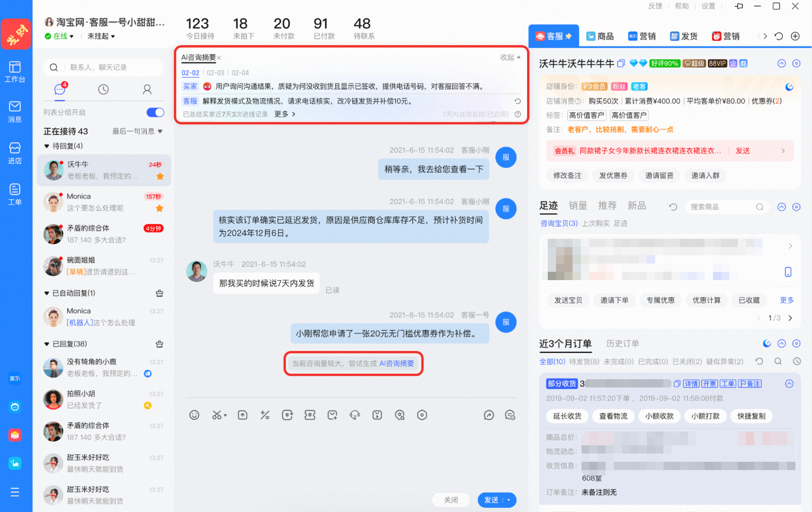Screen dimensions: 812x512
Task: Copy customer name 沃牛牛沃牛牛牛牛
Action: (621, 63)
